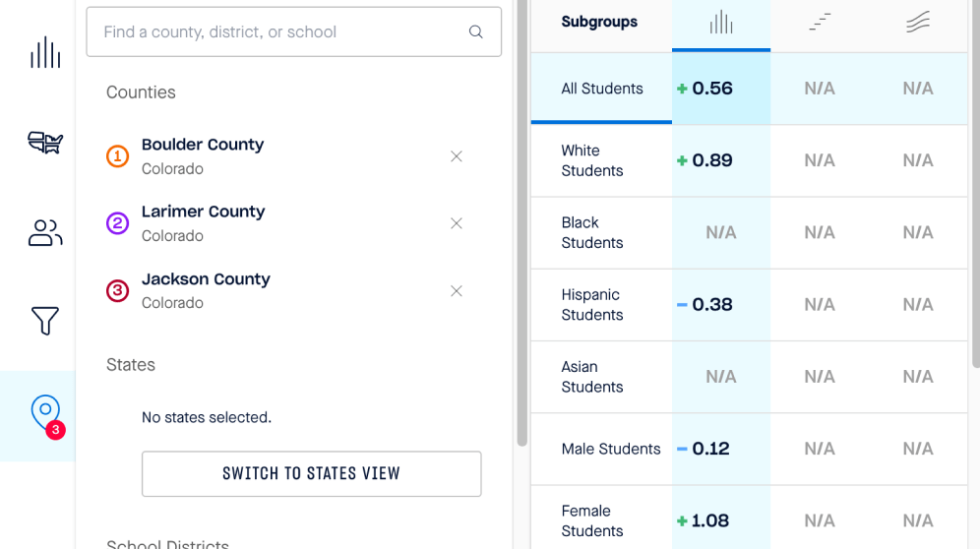Screen dimensions: 980x549
Task: Open the location pin selections icon
Action: pos(45,414)
